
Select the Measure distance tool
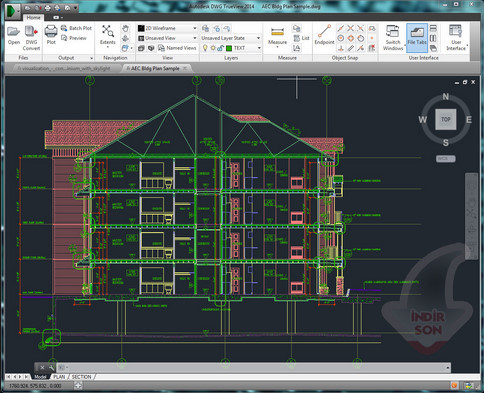277,34
